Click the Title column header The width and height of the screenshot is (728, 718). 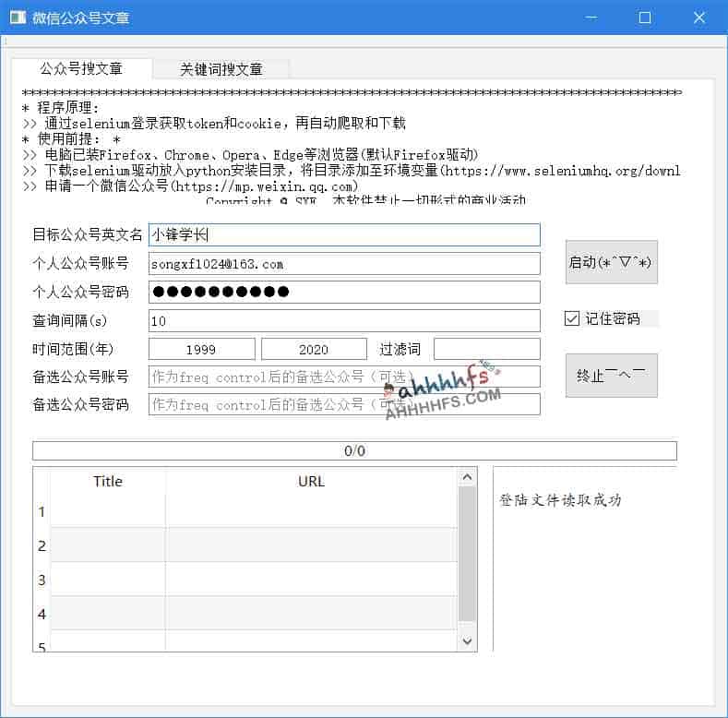[108, 481]
